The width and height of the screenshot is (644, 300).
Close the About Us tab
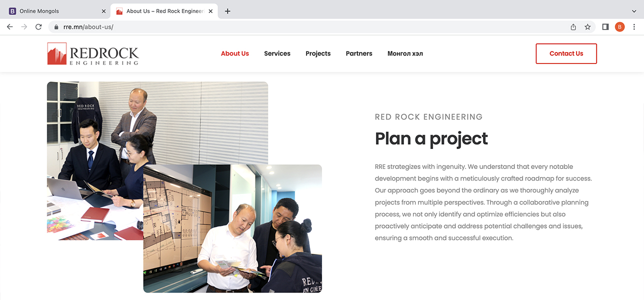210,11
